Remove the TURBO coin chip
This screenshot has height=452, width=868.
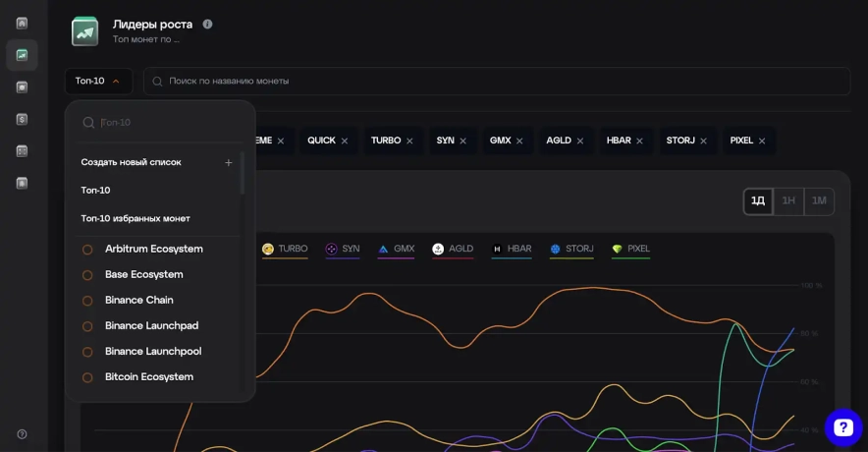[409, 141]
